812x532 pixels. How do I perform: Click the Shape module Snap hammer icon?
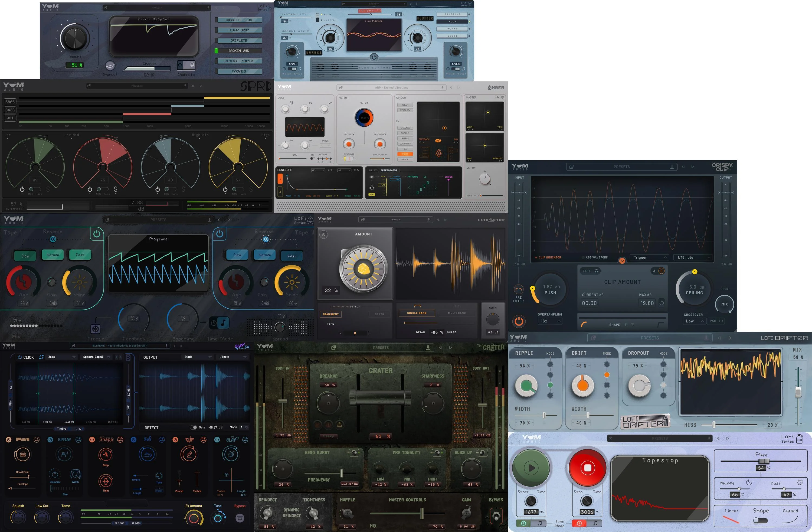click(105, 455)
